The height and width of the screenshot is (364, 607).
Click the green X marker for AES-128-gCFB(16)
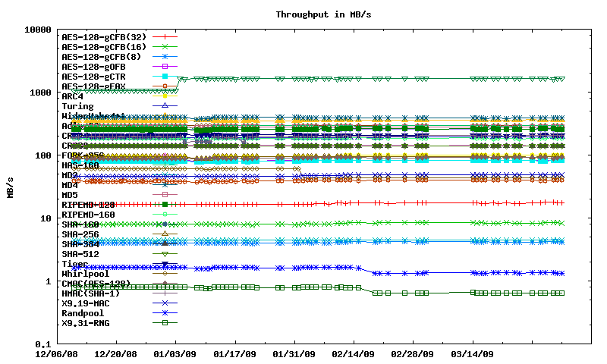click(165, 47)
